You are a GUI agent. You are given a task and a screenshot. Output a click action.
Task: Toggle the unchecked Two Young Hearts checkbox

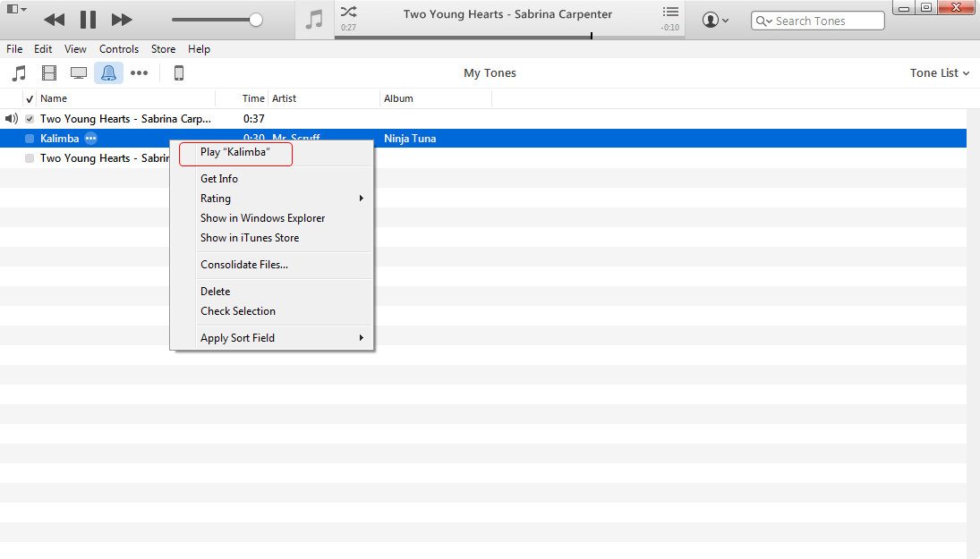(x=30, y=158)
